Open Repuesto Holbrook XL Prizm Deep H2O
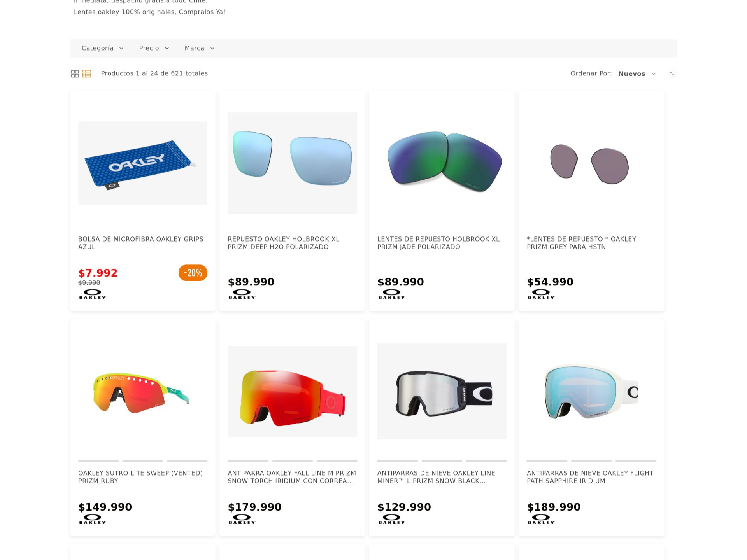 point(284,243)
